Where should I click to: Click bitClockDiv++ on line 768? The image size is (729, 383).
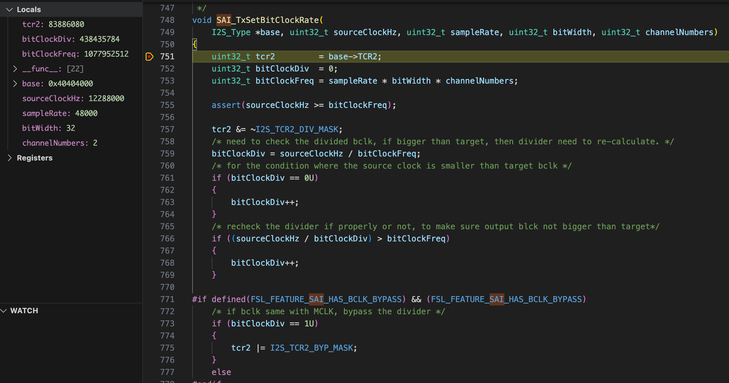coord(265,263)
